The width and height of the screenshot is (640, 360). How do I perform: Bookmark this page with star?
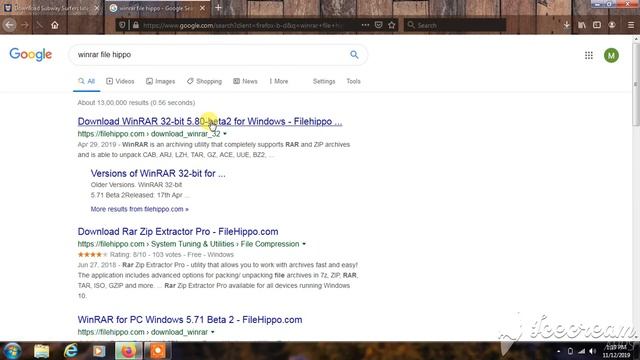tap(392, 25)
